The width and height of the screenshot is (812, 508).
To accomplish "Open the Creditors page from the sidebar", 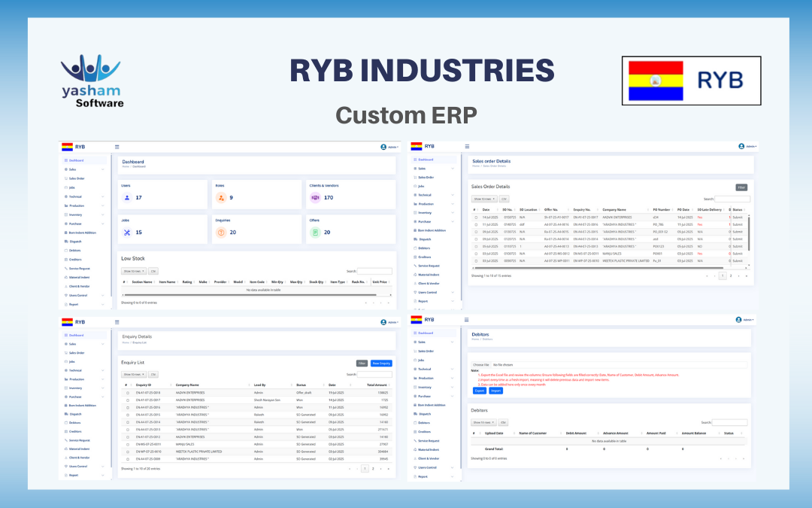I will coord(76,259).
